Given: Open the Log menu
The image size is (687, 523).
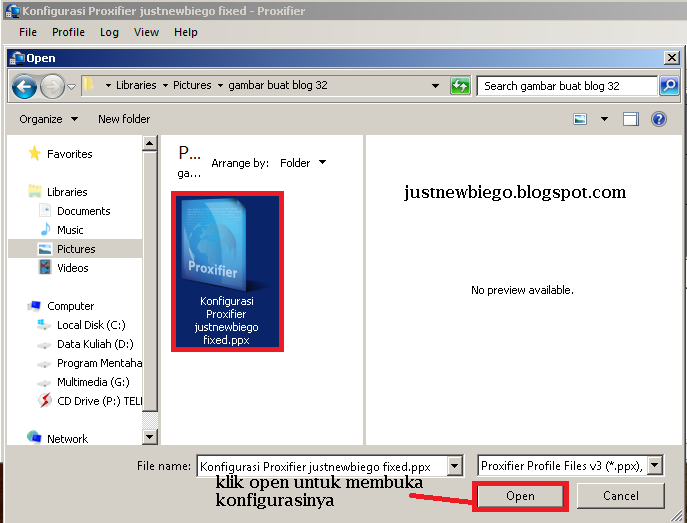Looking at the screenshot, I should pyautogui.click(x=109, y=32).
